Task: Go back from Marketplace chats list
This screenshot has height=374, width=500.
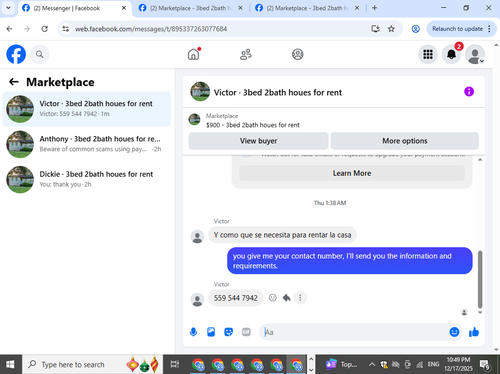Action: coord(14,82)
